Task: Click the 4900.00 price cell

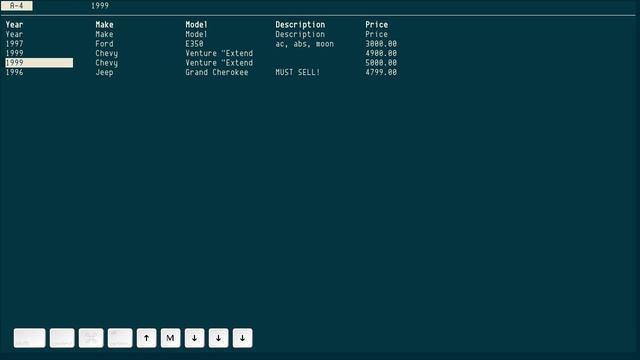Action: click(381, 53)
